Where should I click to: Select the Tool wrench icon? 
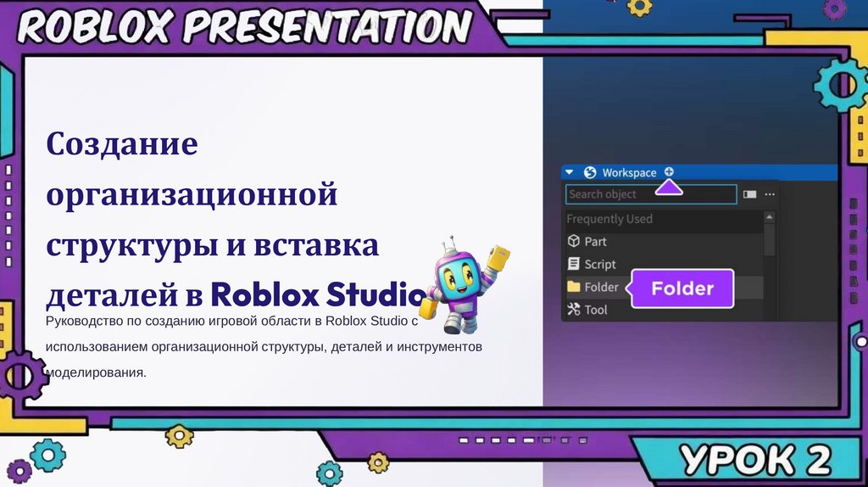(x=574, y=309)
